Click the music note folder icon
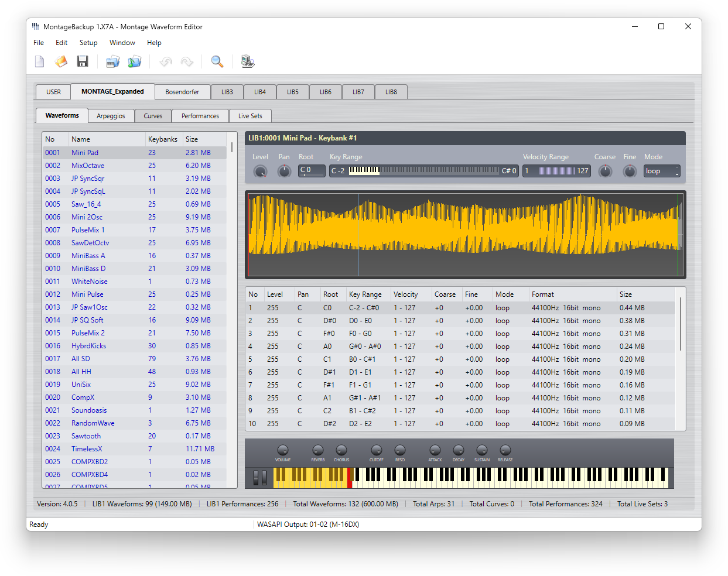The width and height of the screenshot is (728, 576). (135, 61)
